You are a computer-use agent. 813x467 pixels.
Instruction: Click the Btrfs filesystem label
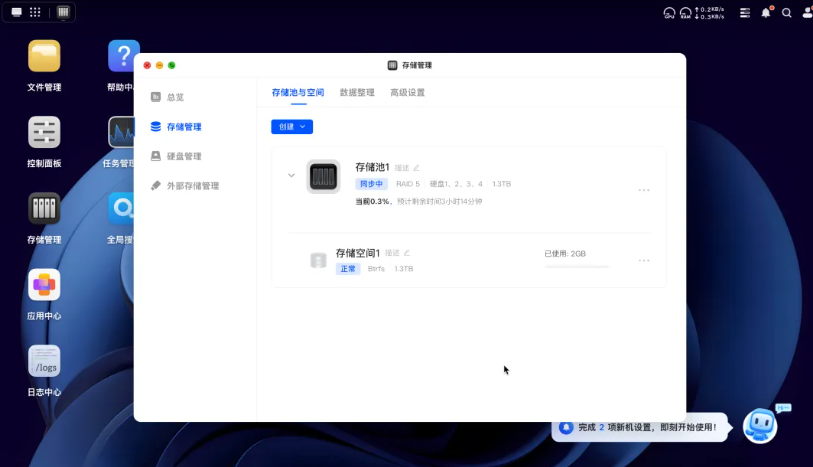376,268
